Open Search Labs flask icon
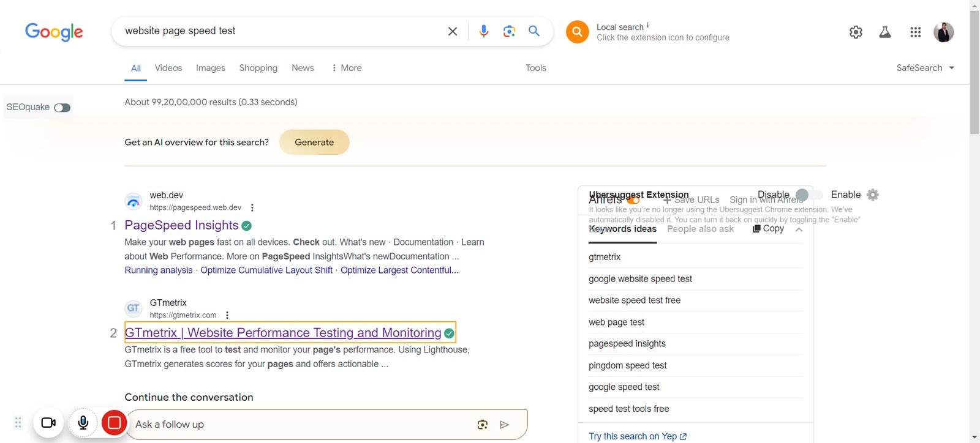 click(885, 32)
